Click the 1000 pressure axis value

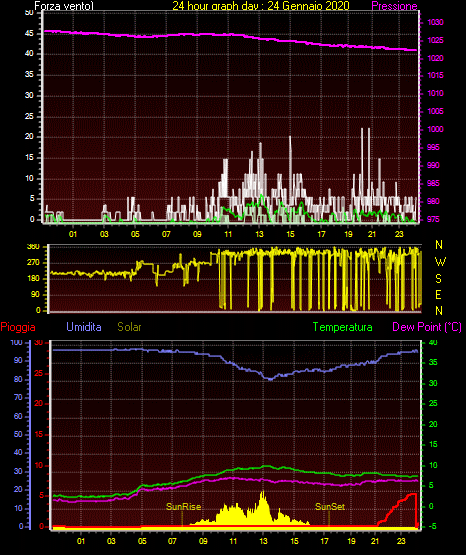pyautogui.click(x=435, y=129)
